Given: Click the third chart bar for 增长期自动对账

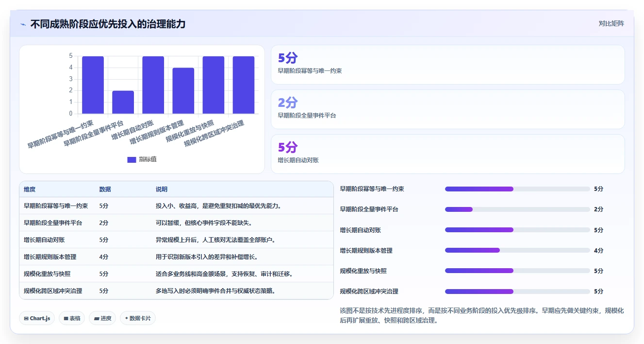Looking at the screenshot, I should click(153, 85).
